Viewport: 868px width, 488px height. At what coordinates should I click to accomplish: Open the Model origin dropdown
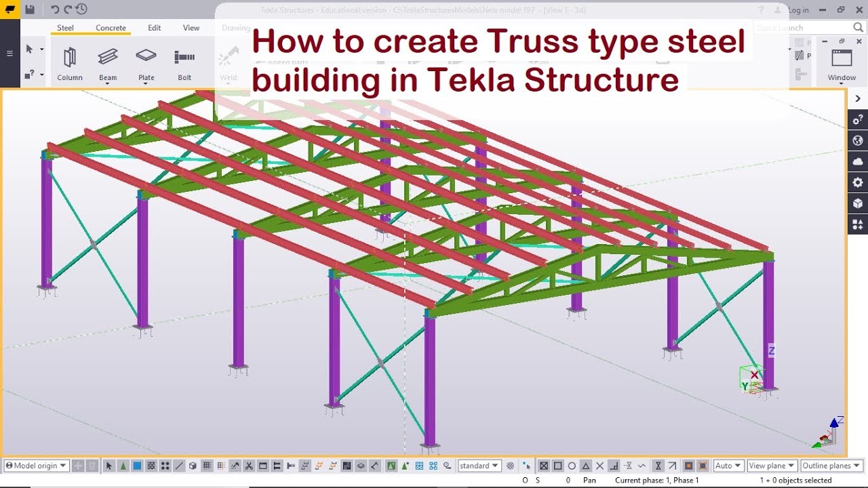(x=36, y=466)
